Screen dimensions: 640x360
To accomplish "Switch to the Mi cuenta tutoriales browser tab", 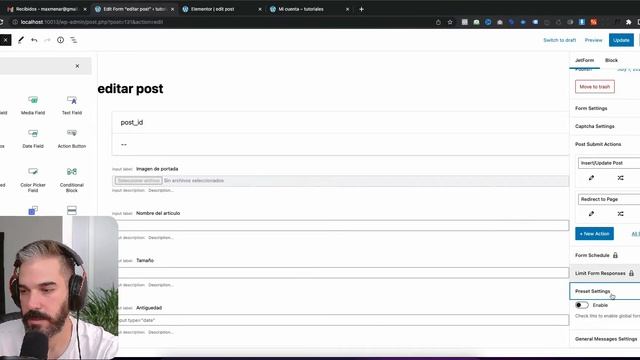I will point(310,9).
